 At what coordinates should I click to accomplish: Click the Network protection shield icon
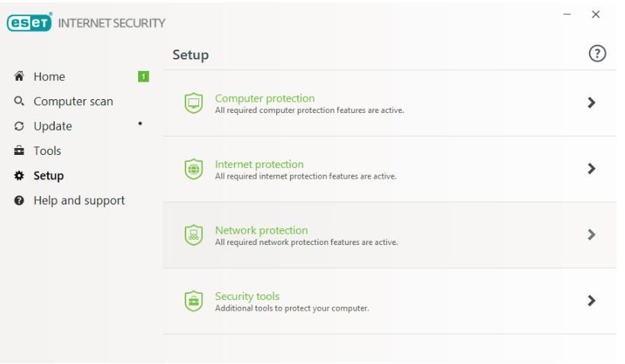[x=194, y=235]
